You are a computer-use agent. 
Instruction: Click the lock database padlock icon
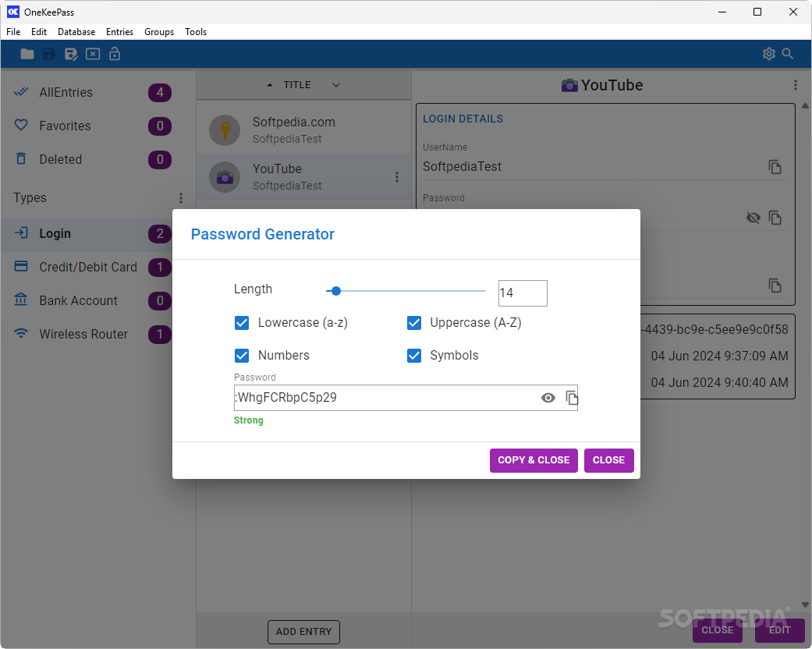pyautogui.click(x=115, y=54)
